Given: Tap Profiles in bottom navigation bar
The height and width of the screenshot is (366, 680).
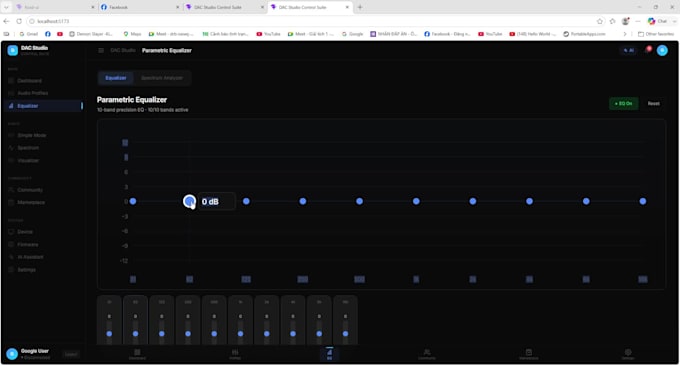Looking at the screenshot, I should [x=235, y=354].
